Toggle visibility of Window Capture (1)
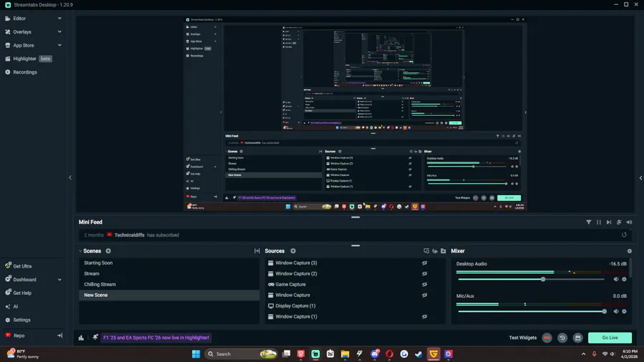The width and height of the screenshot is (644, 362). (424, 316)
